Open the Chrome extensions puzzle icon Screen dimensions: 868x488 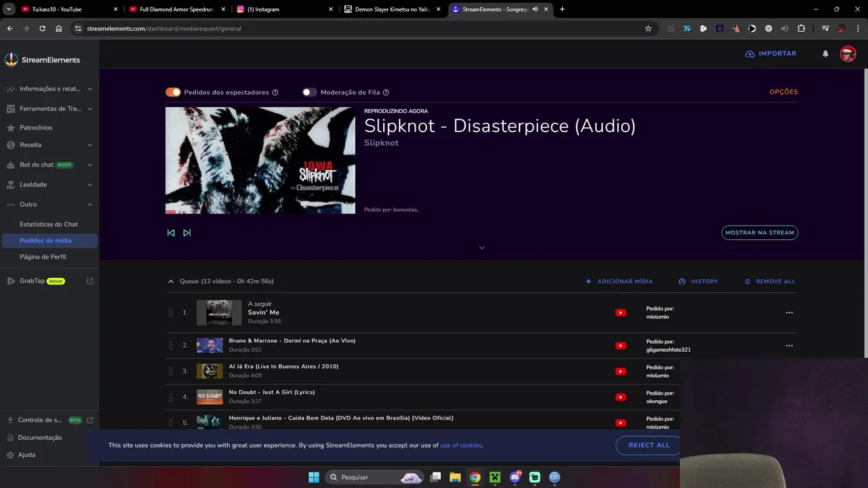click(x=801, y=28)
